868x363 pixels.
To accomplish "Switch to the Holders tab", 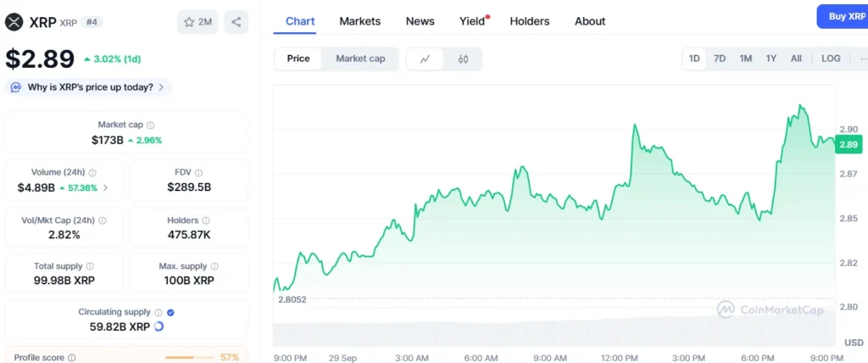I will 529,21.
